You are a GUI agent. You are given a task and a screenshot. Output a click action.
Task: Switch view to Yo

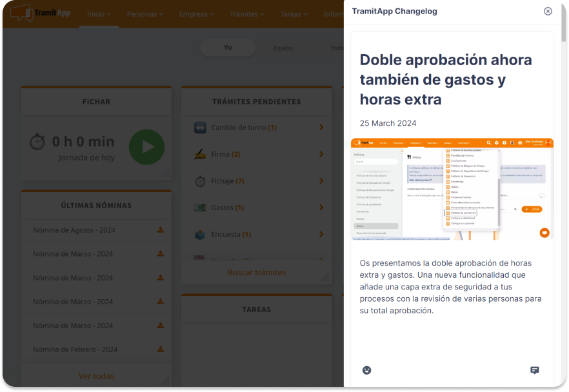click(x=228, y=48)
